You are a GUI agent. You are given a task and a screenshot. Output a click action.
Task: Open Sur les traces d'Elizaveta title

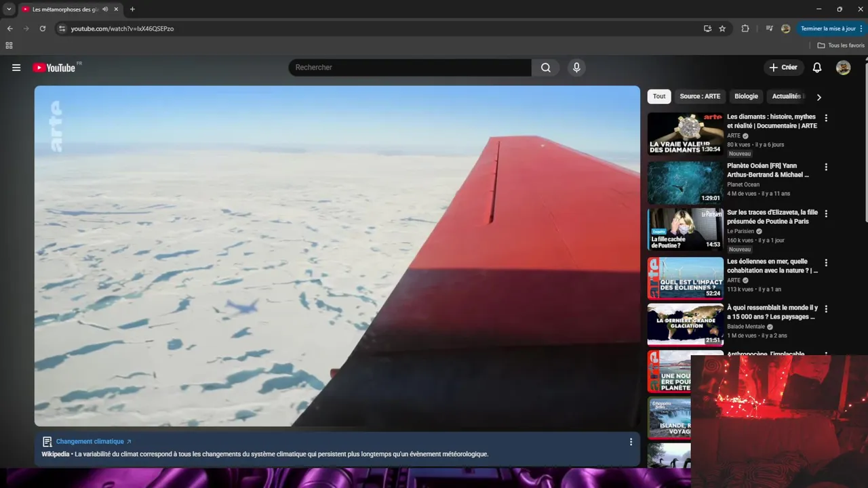[x=772, y=217]
